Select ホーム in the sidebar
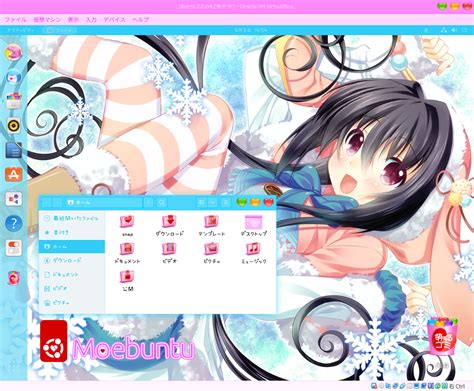The width and height of the screenshot is (474, 391). tap(72, 246)
